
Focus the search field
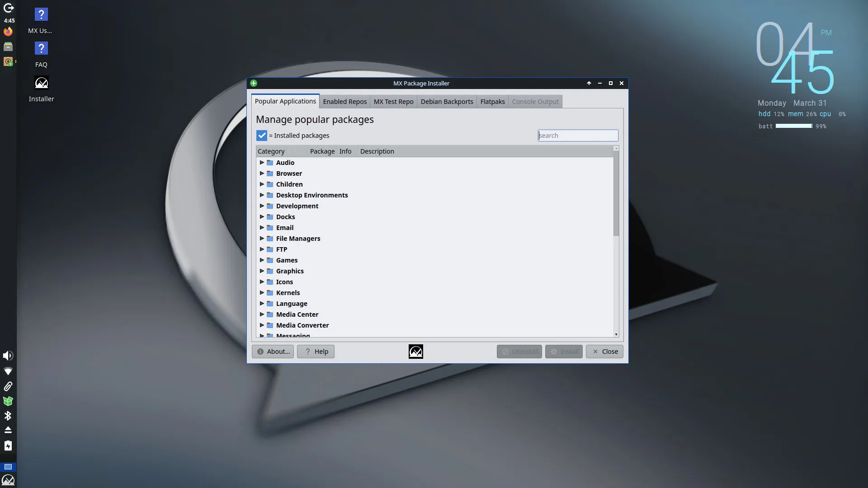coord(578,136)
